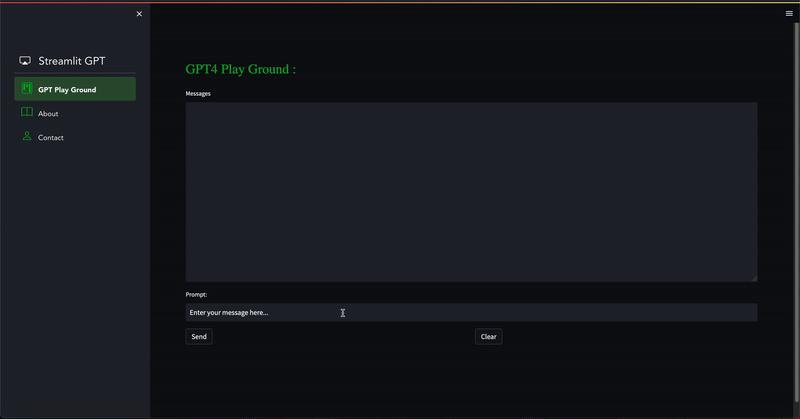The image size is (800, 419).
Task: Click the Messages text area resize handle
Action: point(754,278)
